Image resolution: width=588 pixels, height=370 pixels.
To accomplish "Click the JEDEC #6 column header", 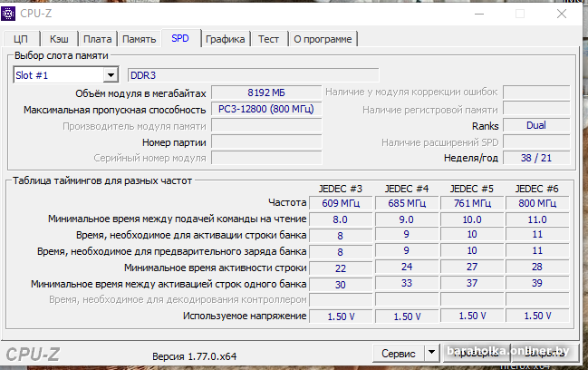I will 536,189.
